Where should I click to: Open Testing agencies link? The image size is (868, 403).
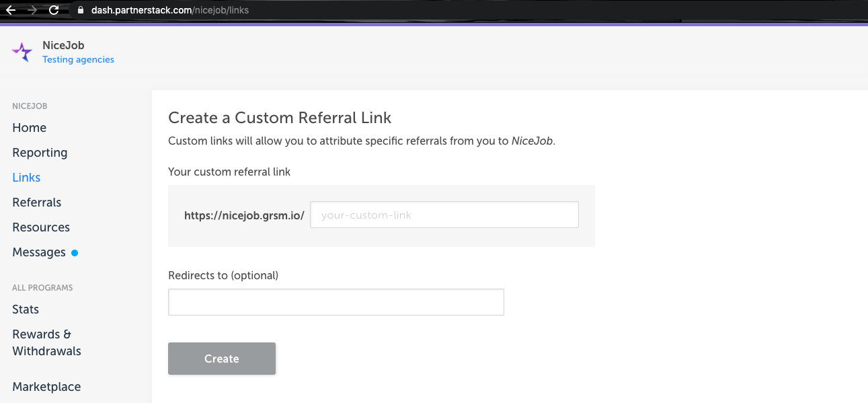click(78, 60)
